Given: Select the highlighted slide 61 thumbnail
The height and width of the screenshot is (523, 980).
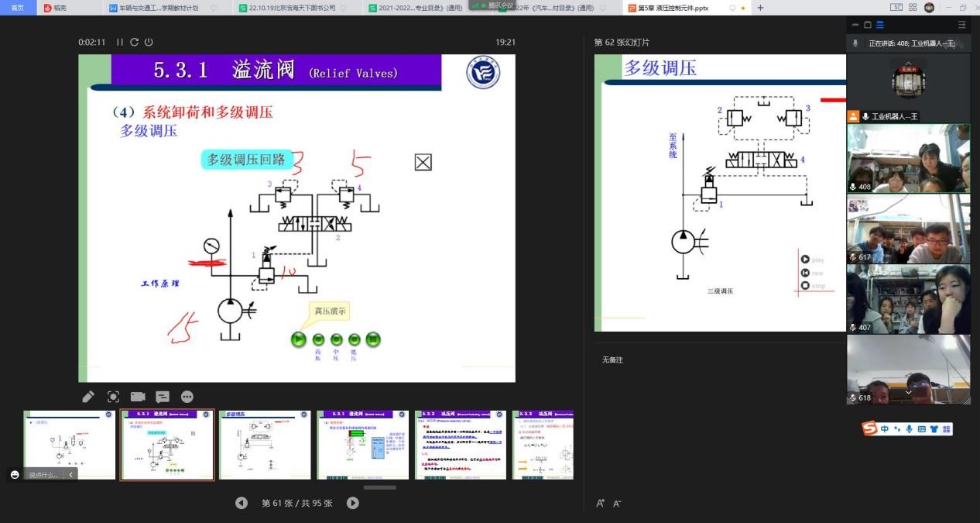Looking at the screenshot, I should coord(167,445).
